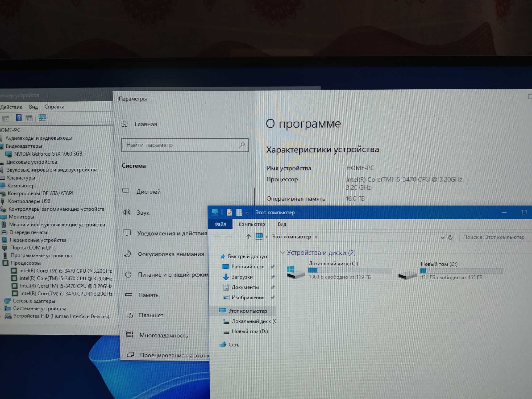
Task: Open Фокусировка внимания settings
Action: tap(170, 254)
